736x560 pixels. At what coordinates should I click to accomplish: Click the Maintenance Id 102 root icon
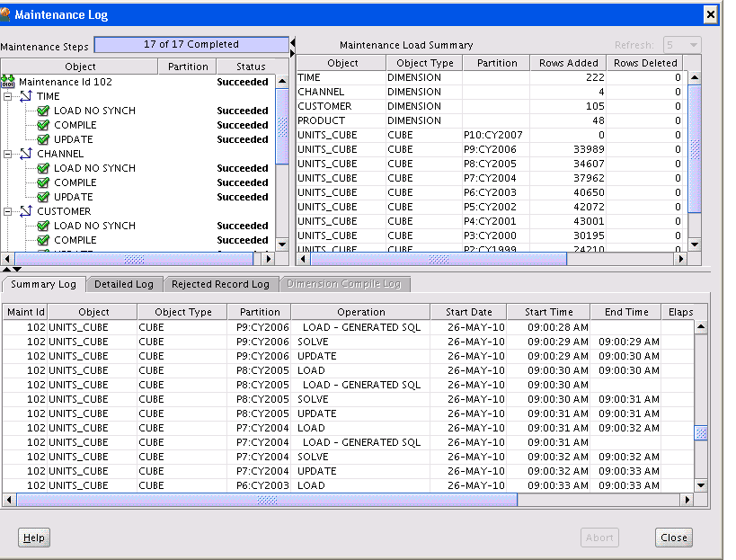coord(9,82)
